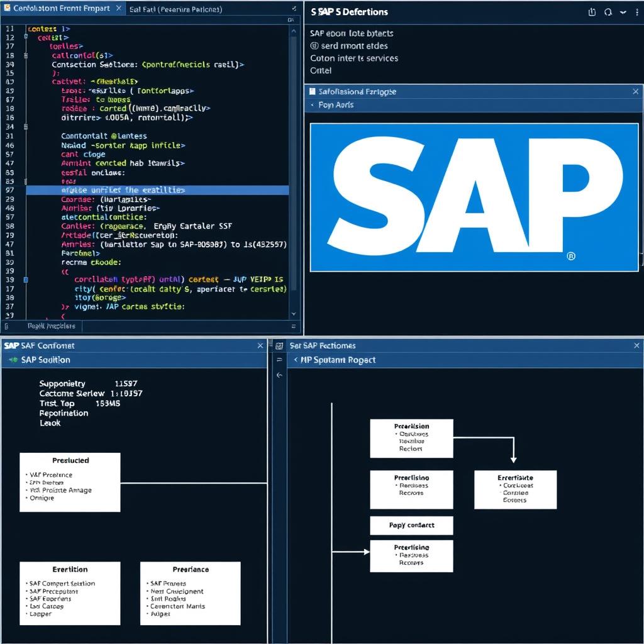Collapse the 'MP Sputannt Ropact' chevron
The height and width of the screenshot is (644, 644).
pos(296,360)
